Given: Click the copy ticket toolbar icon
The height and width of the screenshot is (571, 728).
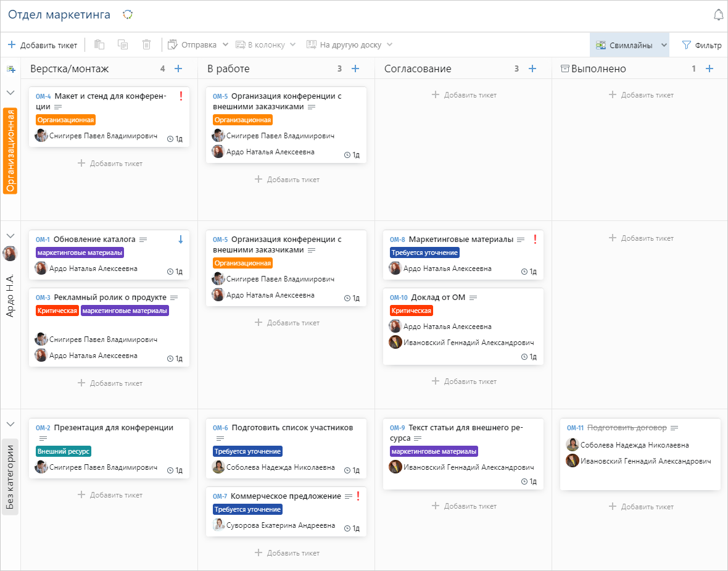Looking at the screenshot, I should (123, 44).
